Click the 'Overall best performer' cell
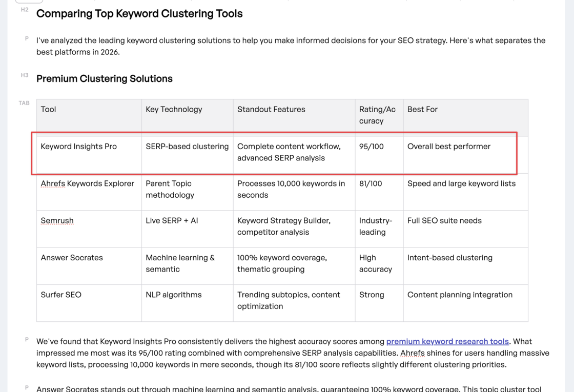This screenshot has width=574, height=392. coord(466,155)
